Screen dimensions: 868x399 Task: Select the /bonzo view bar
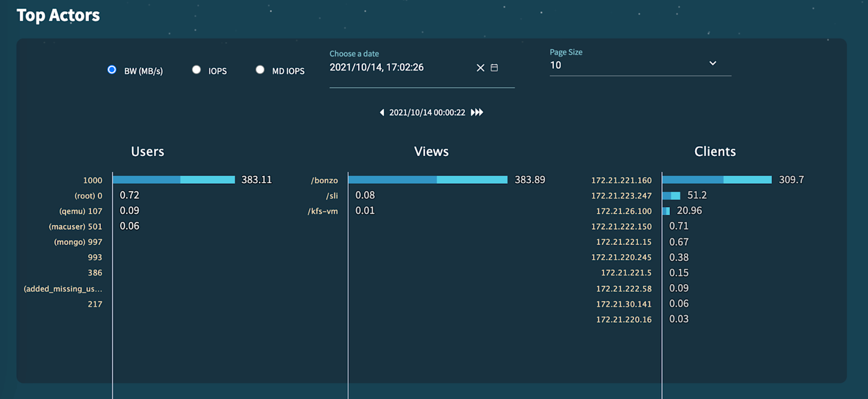[x=427, y=179]
